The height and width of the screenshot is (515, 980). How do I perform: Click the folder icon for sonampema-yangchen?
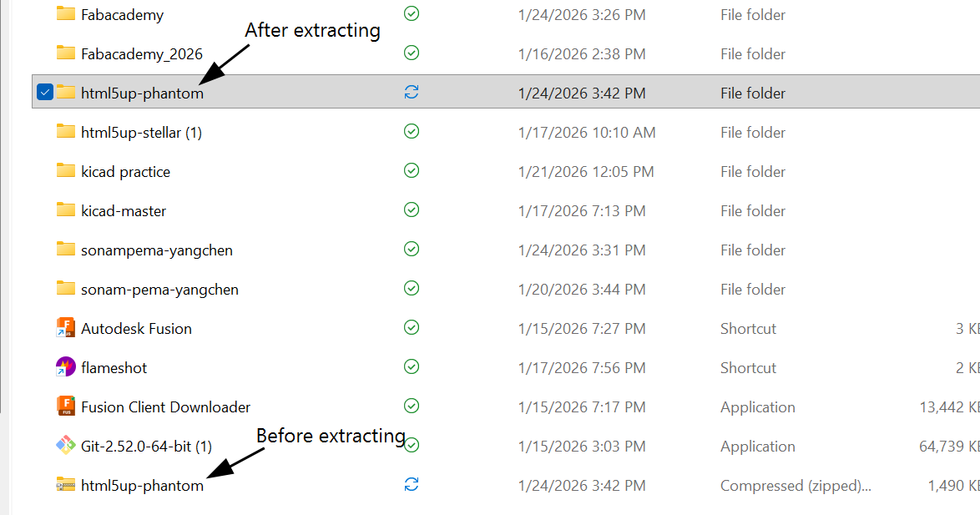point(66,250)
